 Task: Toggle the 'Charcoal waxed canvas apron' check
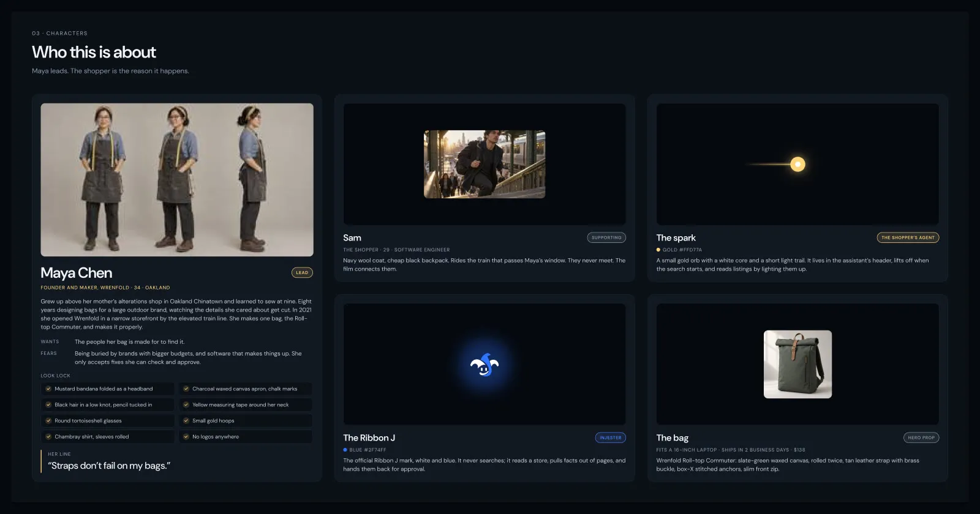[x=186, y=389]
